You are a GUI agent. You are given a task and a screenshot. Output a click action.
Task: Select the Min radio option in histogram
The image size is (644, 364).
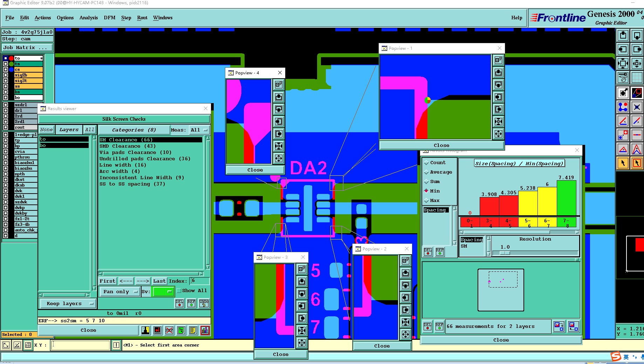click(x=432, y=191)
